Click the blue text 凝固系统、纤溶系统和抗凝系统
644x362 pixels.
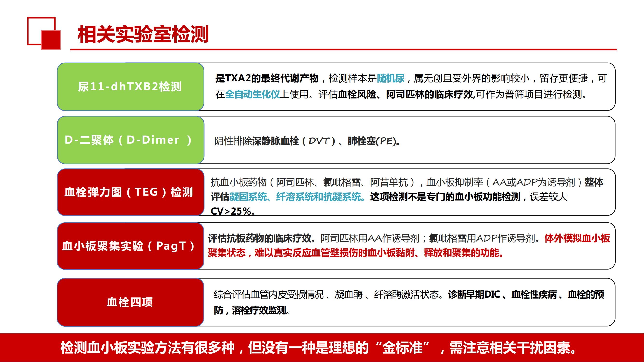click(x=295, y=197)
